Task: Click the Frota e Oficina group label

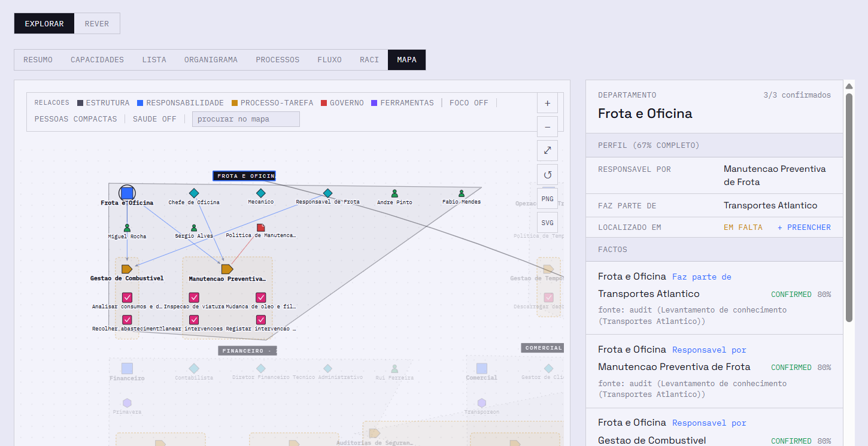Action: (244, 176)
